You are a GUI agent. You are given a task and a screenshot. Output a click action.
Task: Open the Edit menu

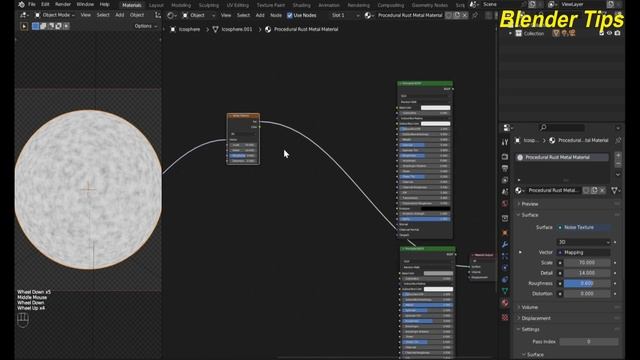click(45, 4)
